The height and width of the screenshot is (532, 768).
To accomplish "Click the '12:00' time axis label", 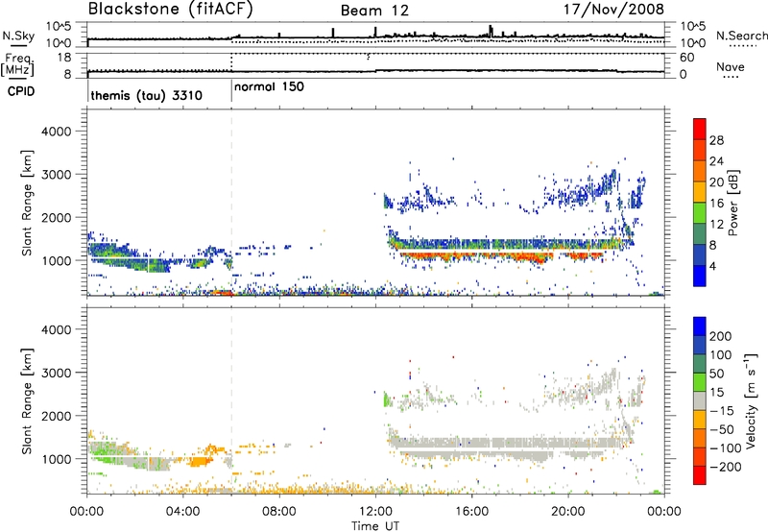I will pyautogui.click(x=375, y=512).
